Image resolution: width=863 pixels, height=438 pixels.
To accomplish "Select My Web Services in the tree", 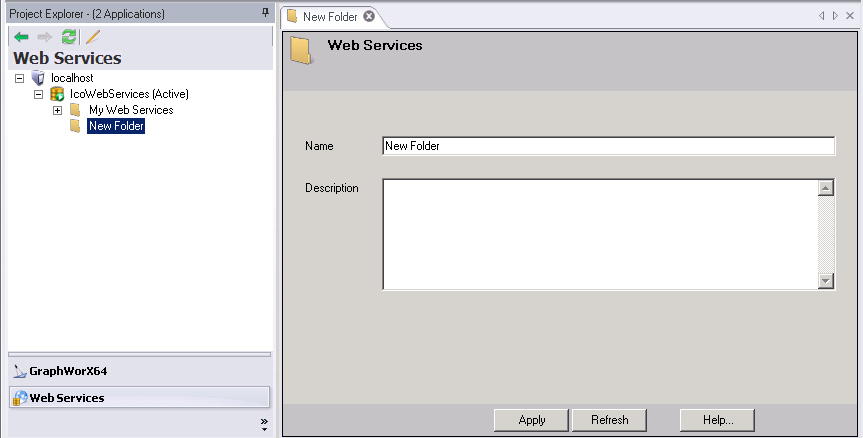I will (131, 110).
